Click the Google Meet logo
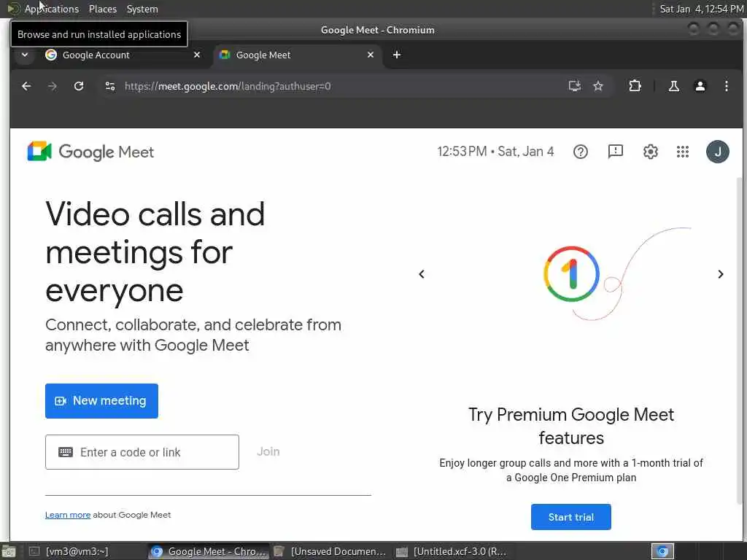Viewport: 747px width, 560px height. click(90, 152)
